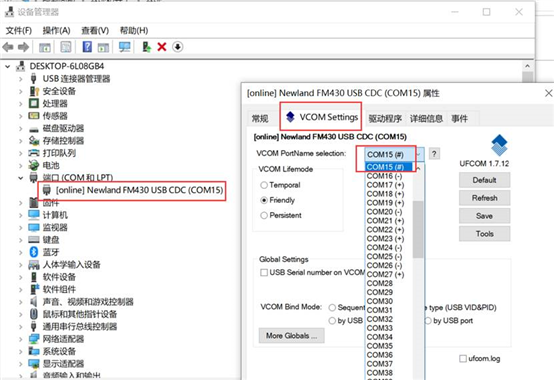The height and width of the screenshot is (380, 554).
Task: Switch to the VCOM Settings tab
Action: coord(321,117)
